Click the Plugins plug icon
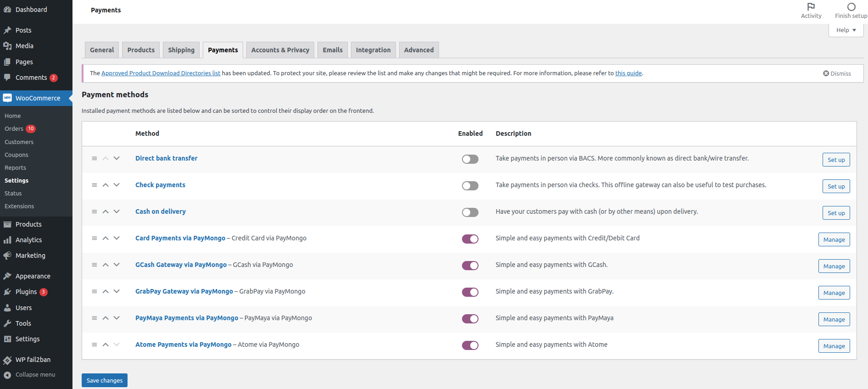The height and width of the screenshot is (389, 868). [x=7, y=292]
